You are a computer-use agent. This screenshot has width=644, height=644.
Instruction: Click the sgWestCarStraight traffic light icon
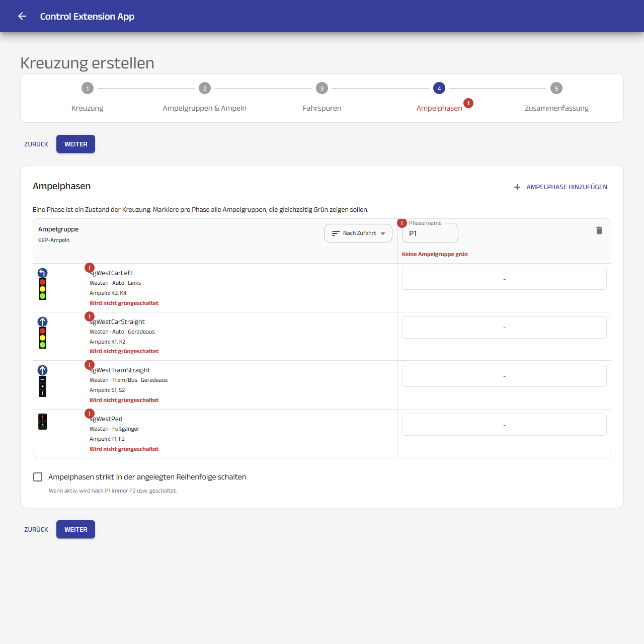(x=43, y=333)
